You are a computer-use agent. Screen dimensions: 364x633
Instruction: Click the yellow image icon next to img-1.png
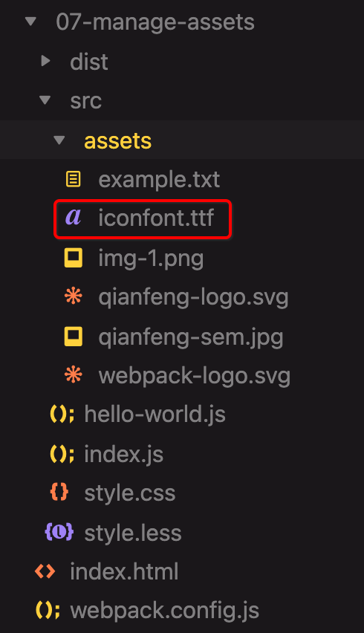click(x=74, y=258)
